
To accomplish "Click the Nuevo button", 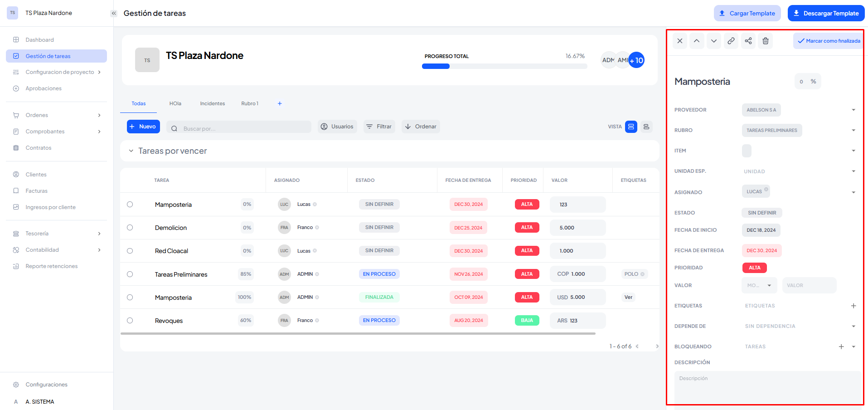I will (x=143, y=127).
